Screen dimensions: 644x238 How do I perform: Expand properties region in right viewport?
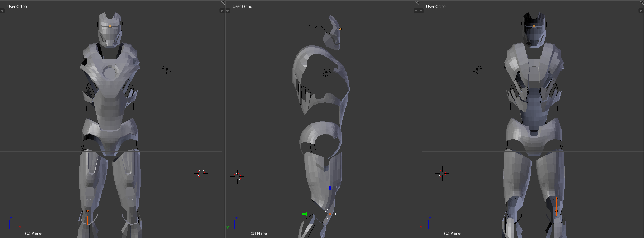(x=640, y=11)
